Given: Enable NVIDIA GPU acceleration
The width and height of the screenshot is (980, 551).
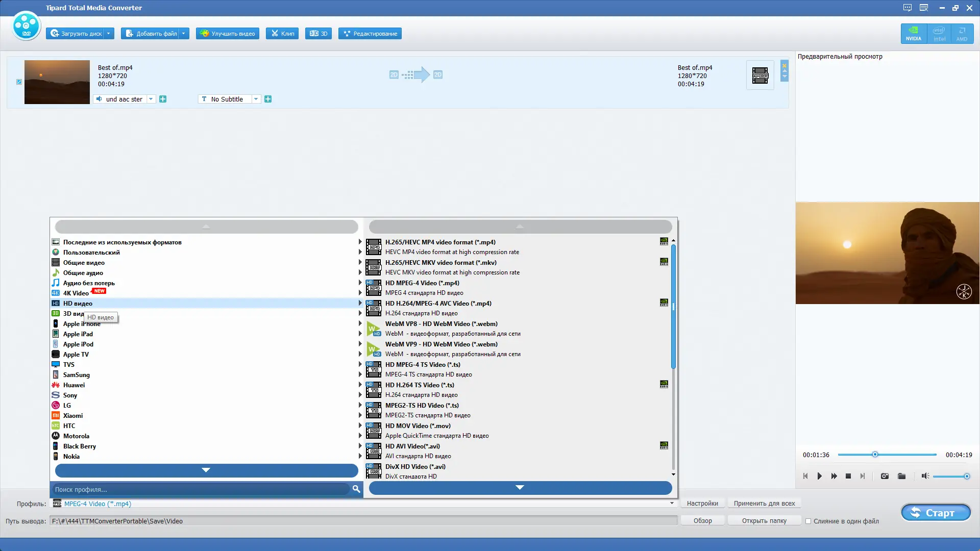Looking at the screenshot, I should pos(913,33).
